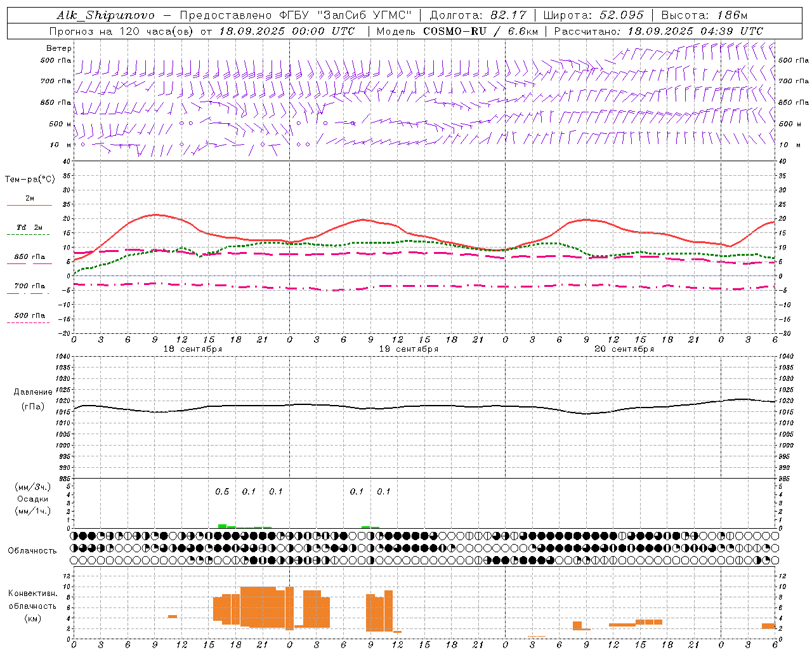Click the 'Давление' pressure panel label
Screen dimensions: 812x650
click(33, 392)
